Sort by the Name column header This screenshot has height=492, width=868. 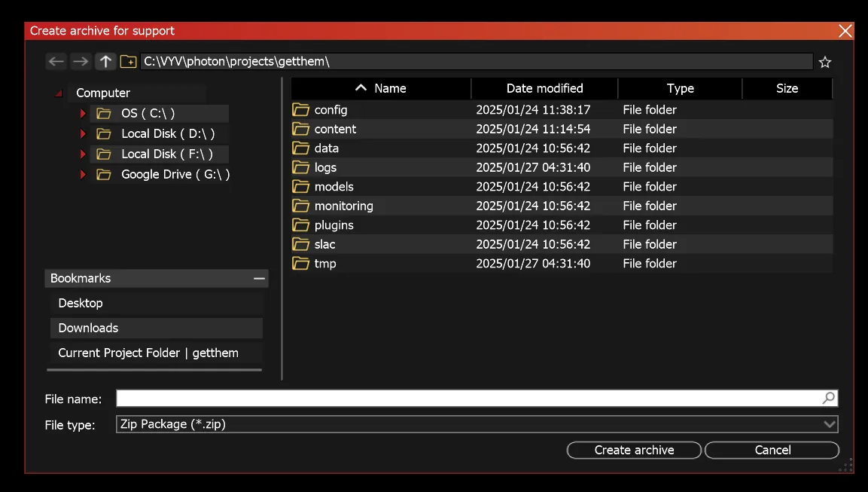[x=382, y=89]
